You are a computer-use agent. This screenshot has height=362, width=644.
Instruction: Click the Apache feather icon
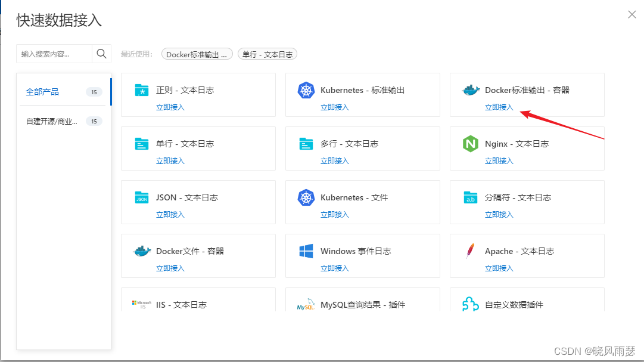click(470, 250)
